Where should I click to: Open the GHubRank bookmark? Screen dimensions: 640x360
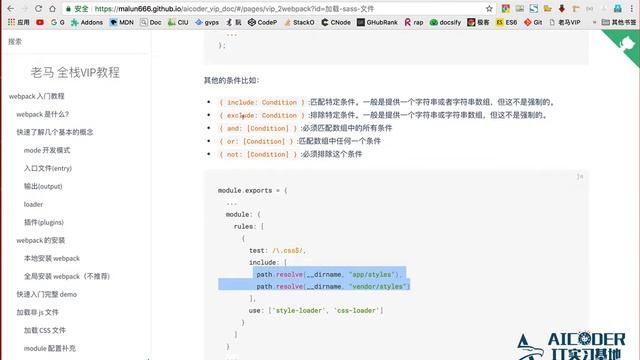(377, 22)
